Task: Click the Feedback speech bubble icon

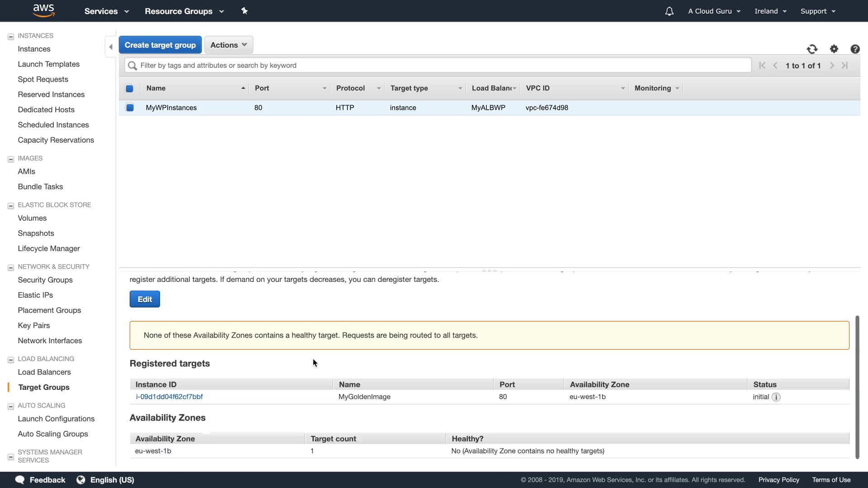Action: pyautogui.click(x=20, y=479)
